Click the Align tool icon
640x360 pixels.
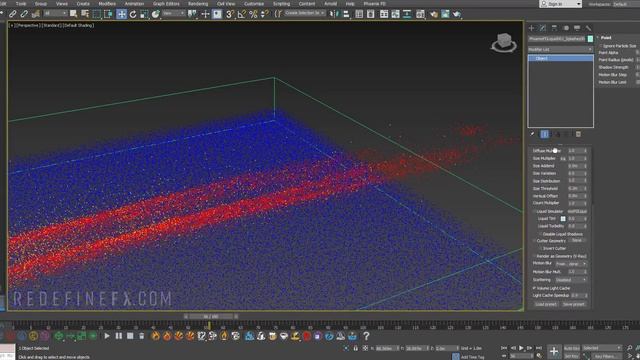coord(346,14)
